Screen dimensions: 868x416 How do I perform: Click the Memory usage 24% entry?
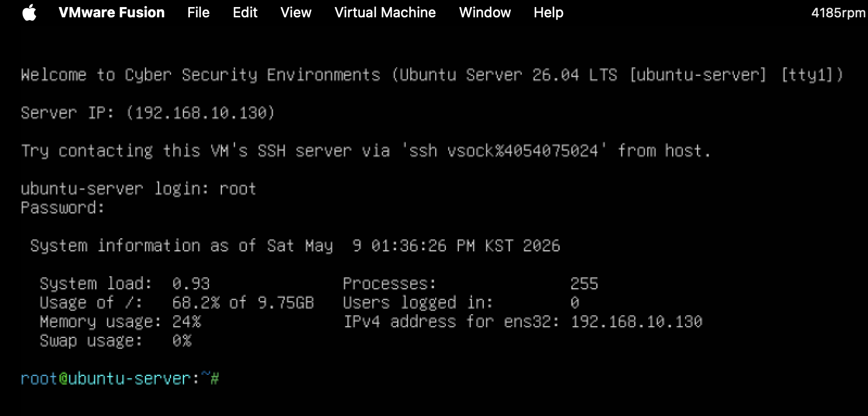(120, 322)
